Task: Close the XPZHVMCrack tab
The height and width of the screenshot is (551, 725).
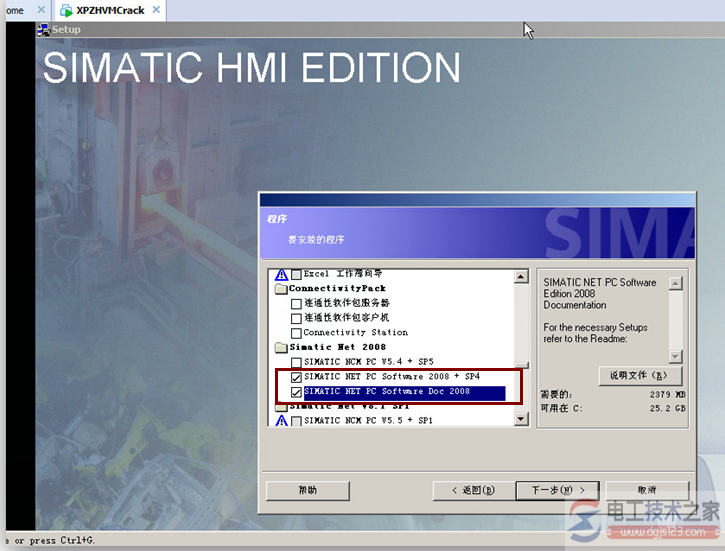Action: [x=156, y=10]
